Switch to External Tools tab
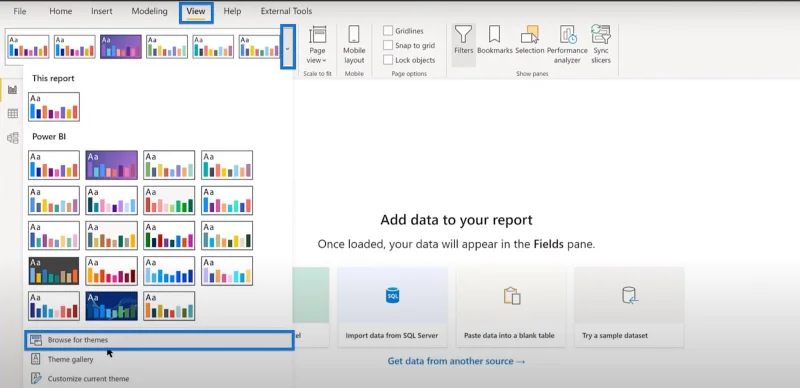This screenshot has width=800, height=388. click(286, 11)
